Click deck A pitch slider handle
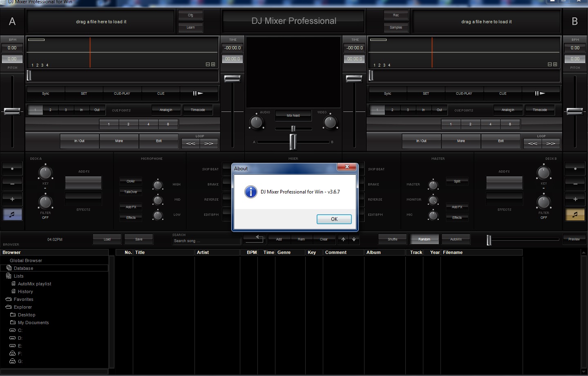 coord(12,111)
